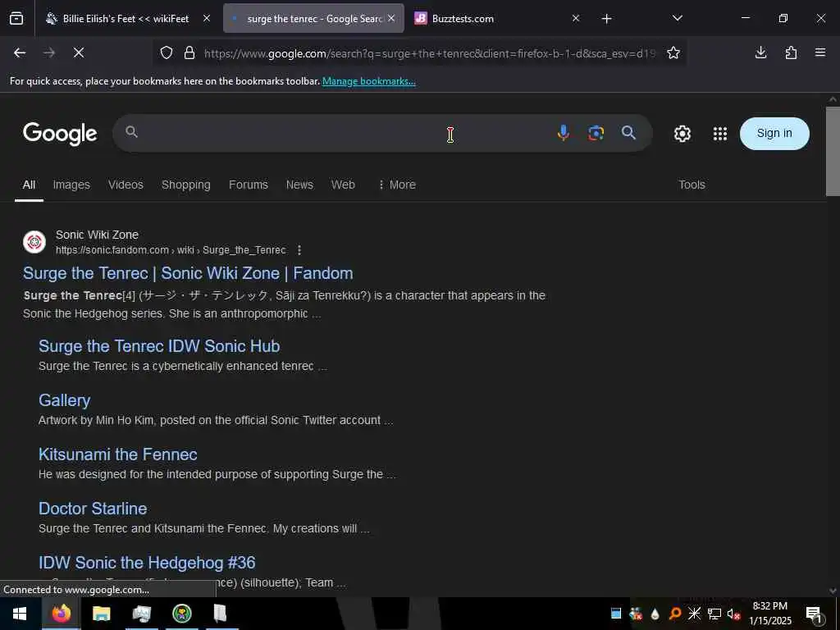Open Firefox downloads panel
Image resolution: width=840 pixels, height=630 pixels.
coord(760,52)
